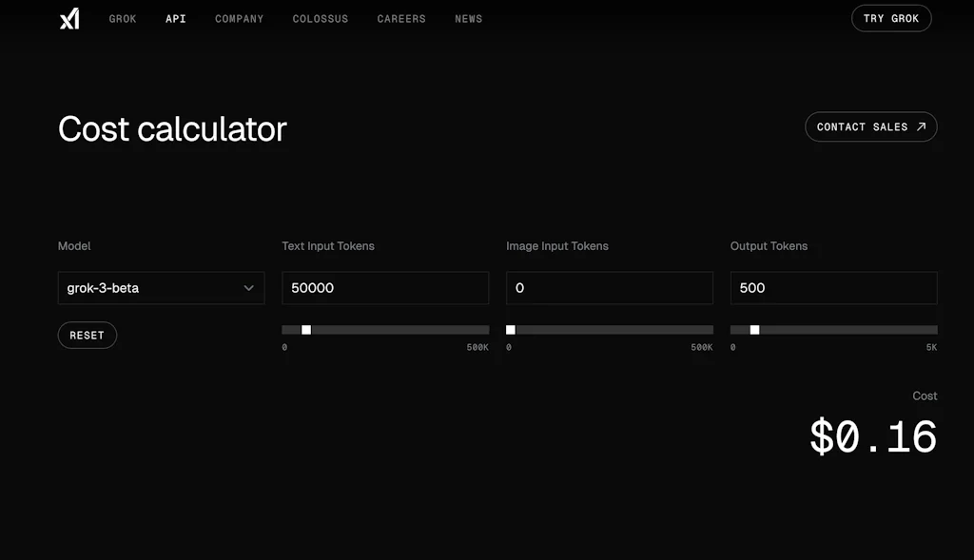The image size is (974, 560).
Task: Open the grok-3-beta model selector
Action: click(161, 288)
